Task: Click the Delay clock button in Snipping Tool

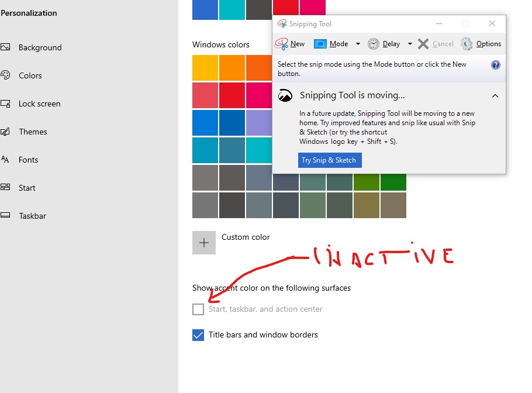Action: point(384,44)
